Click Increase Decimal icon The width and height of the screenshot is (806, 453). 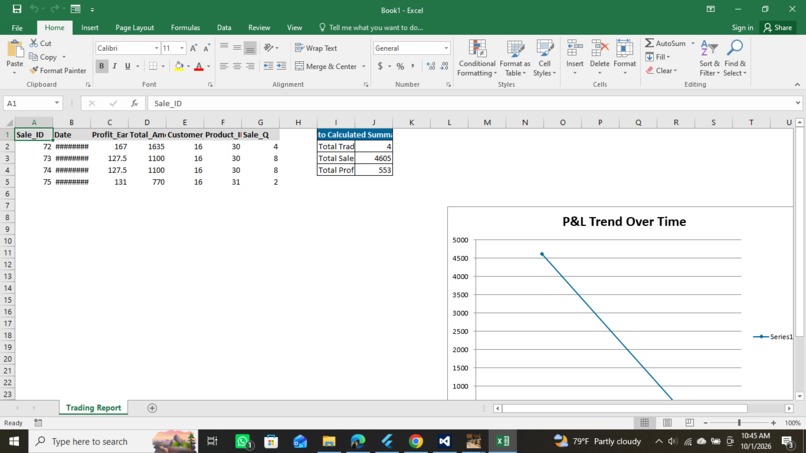coord(431,66)
